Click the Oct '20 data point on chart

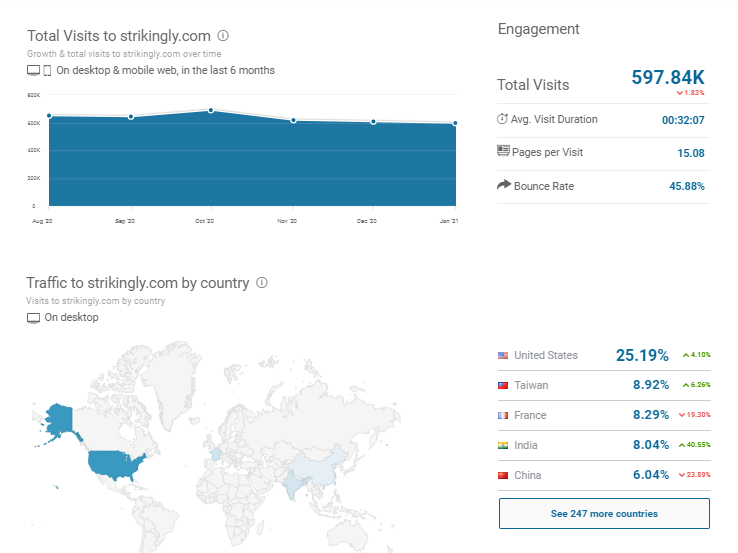(x=211, y=110)
